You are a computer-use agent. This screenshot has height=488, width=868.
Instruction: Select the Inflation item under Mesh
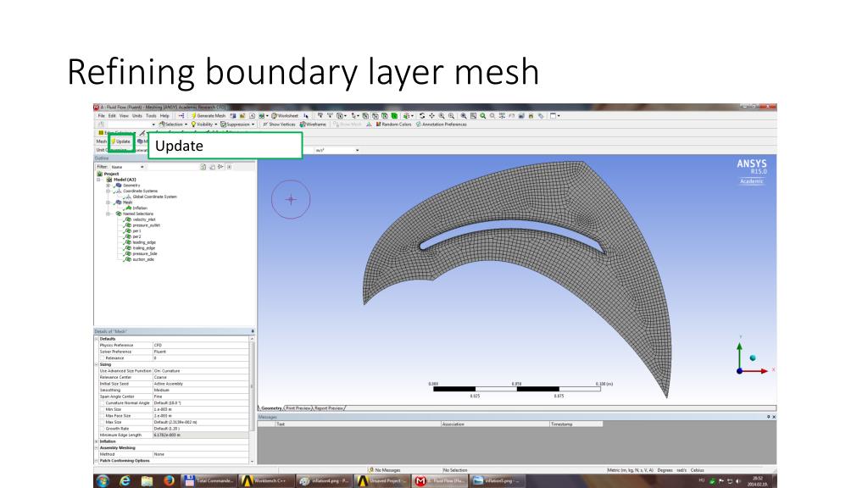click(140, 208)
